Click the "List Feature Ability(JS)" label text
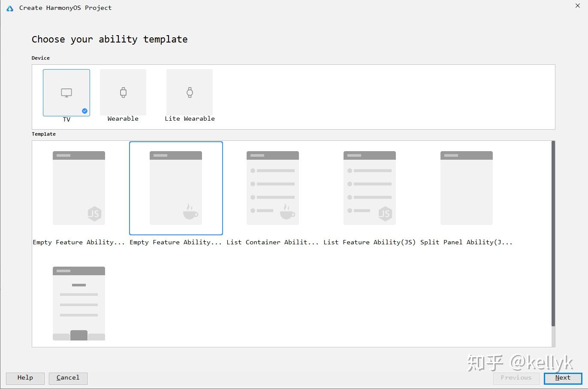The width and height of the screenshot is (588, 389). (x=370, y=242)
